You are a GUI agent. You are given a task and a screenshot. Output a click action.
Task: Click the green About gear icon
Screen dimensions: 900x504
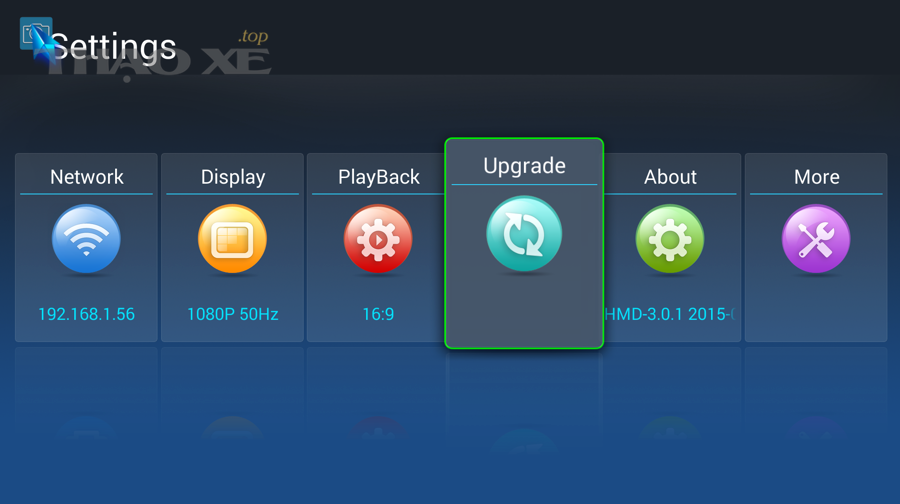[670, 239]
